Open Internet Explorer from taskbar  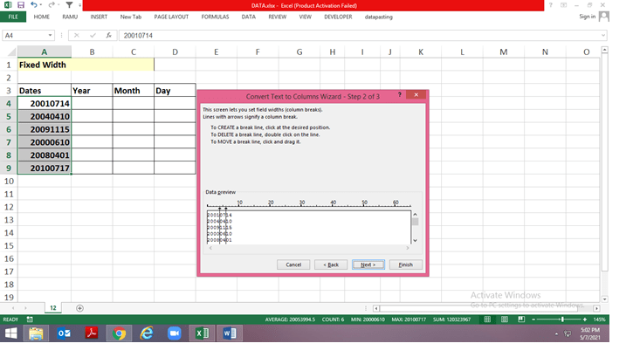tap(147, 333)
